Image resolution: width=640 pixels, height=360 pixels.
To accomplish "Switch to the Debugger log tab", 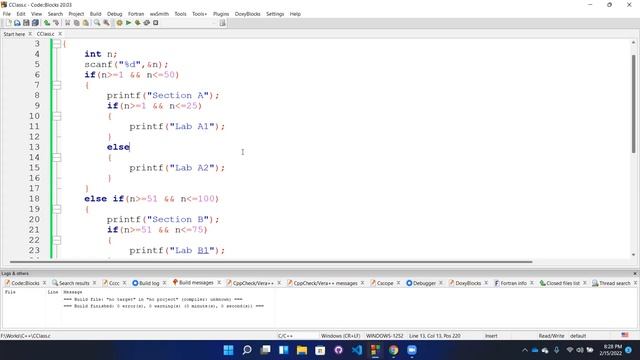I will point(424,283).
